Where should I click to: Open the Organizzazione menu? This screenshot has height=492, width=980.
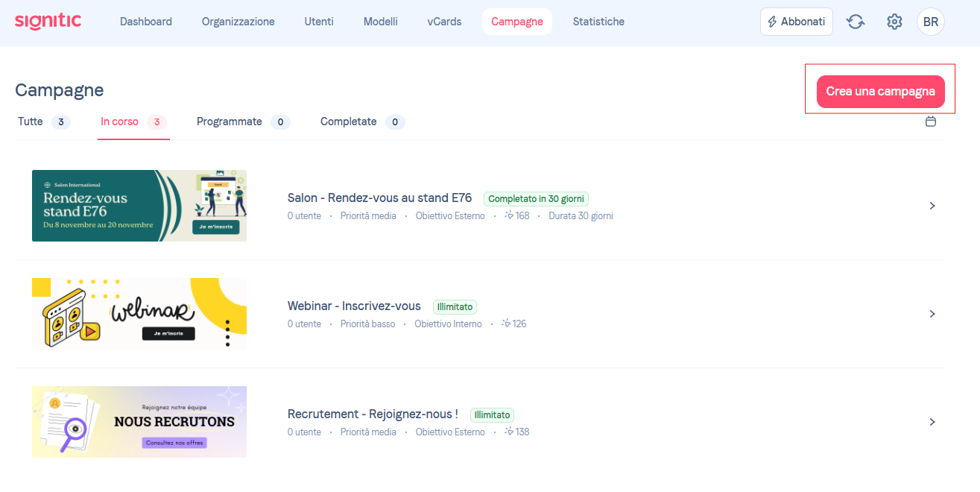click(x=238, y=22)
